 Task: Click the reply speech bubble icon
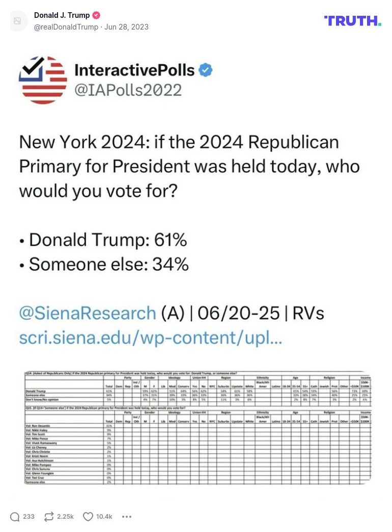[15, 517]
